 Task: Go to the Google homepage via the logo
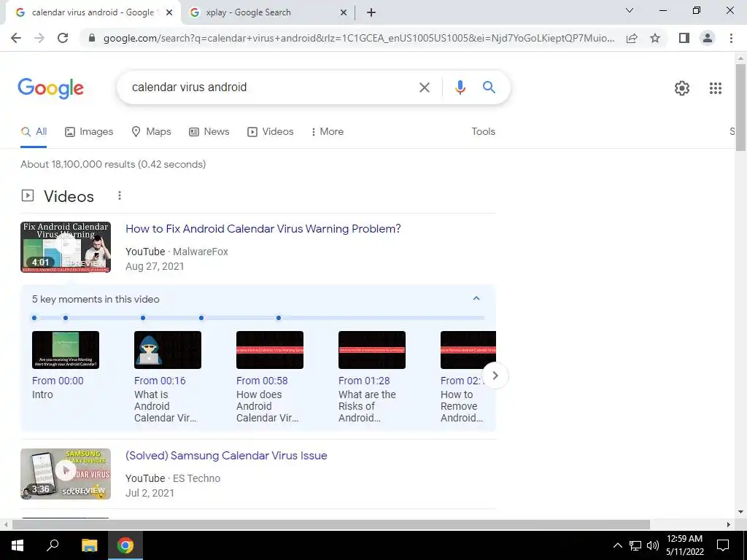50,88
